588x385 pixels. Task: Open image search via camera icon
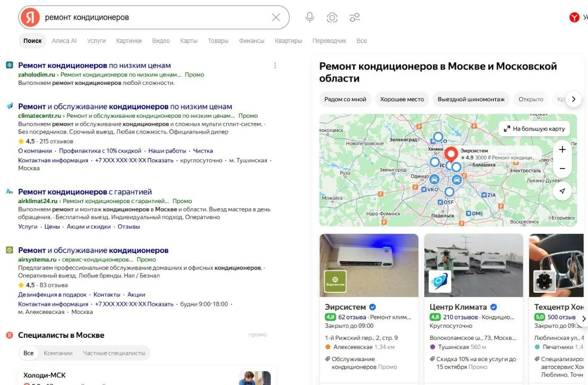332,17
